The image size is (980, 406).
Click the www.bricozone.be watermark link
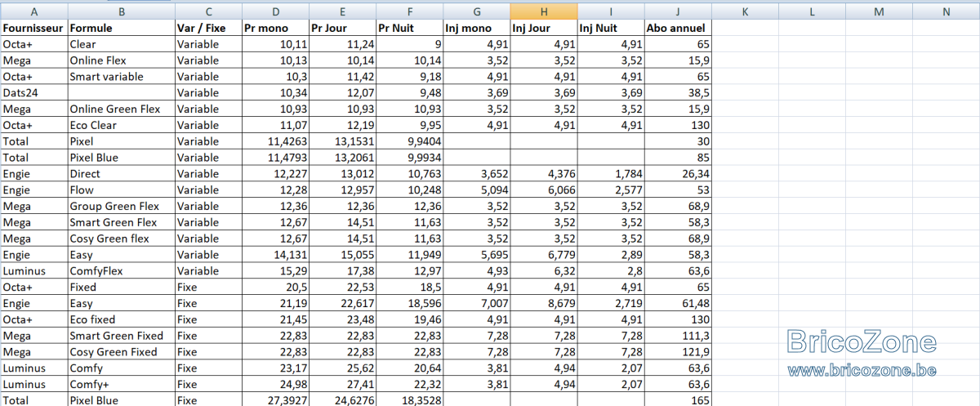click(x=862, y=370)
